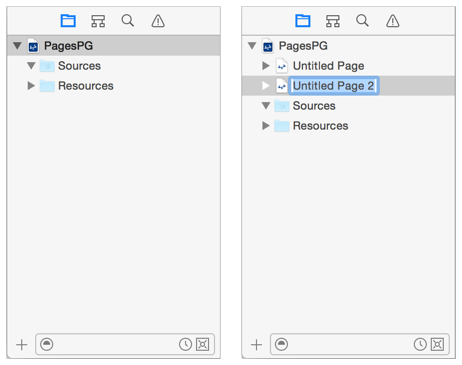Click the filter field in right panel
This screenshot has width=462, height=365.
click(359, 344)
